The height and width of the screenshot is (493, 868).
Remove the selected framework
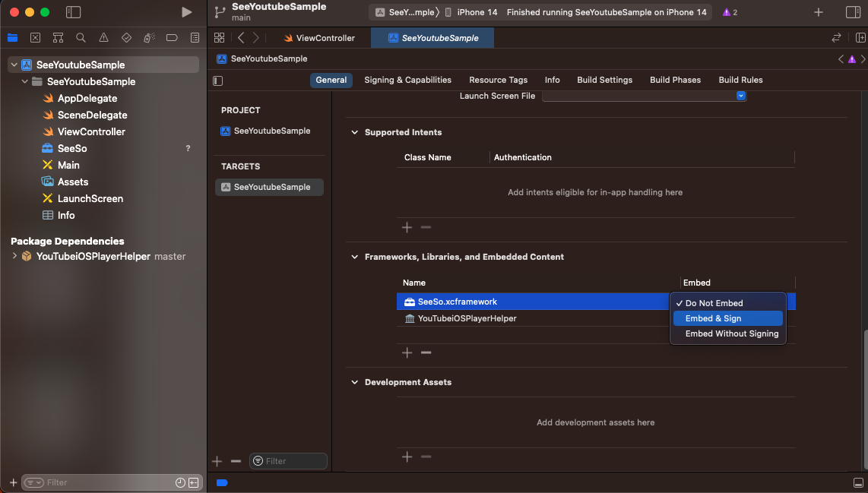point(426,352)
